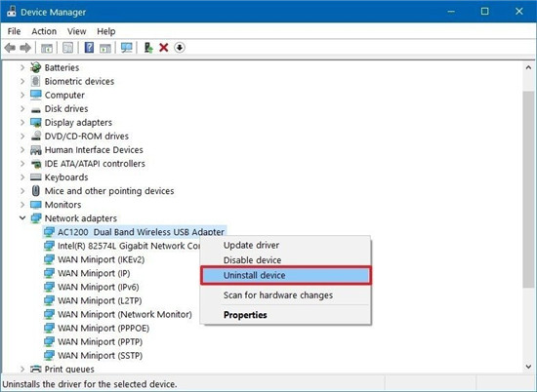The image size is (537, 392).
Task: Expand the Print queues node
Action: click(x=22, y=369)
